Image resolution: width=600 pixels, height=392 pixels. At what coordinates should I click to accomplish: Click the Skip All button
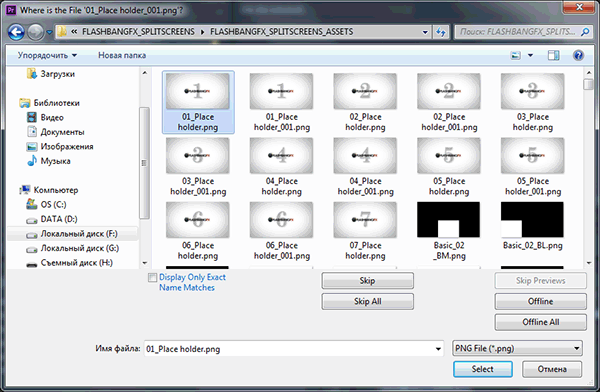pyautogui.click(x=367, y=301)
